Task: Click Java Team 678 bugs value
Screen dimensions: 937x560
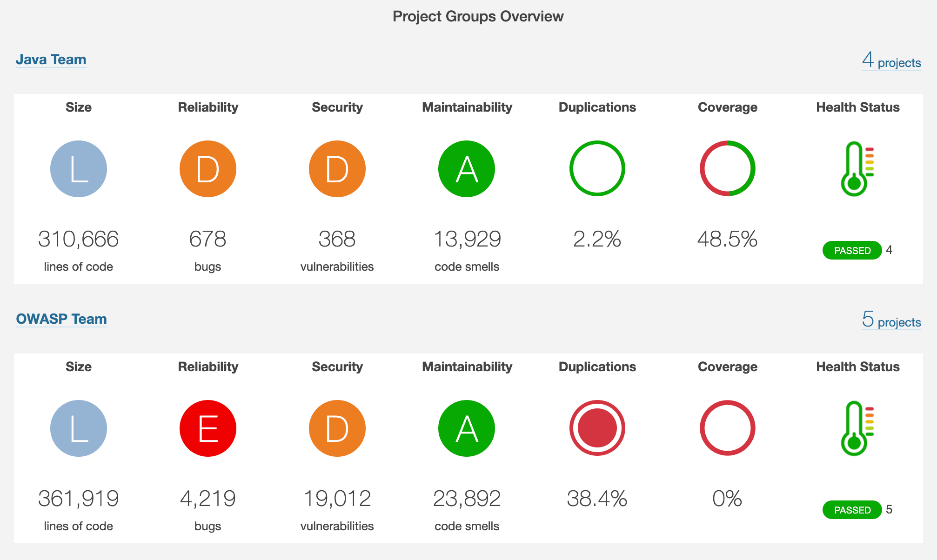Action: pyautogui.click(x=208, y=239)
